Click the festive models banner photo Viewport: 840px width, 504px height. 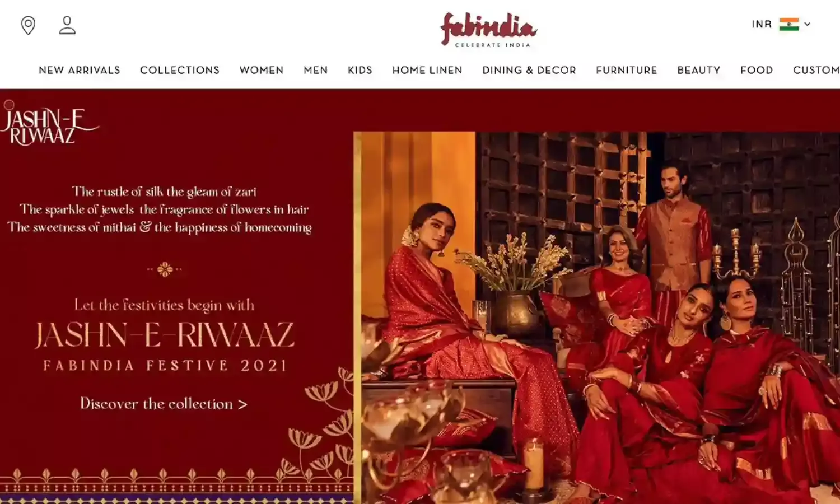point(597,318)
